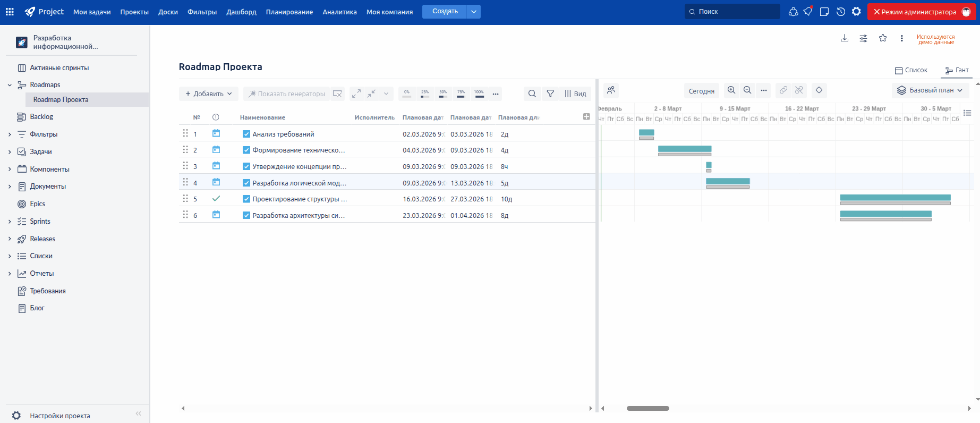The height and width of the screenshot is (423, 980).
Task: Uncheck the 'Анализ требований' task checkbox
Action: [x=246, y=134]
